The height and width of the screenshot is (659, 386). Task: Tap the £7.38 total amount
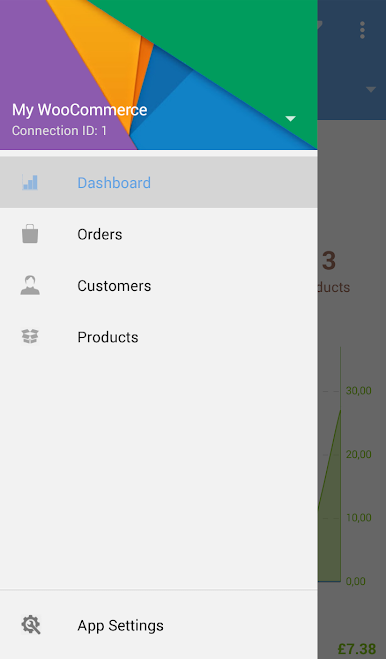(357, 648)
